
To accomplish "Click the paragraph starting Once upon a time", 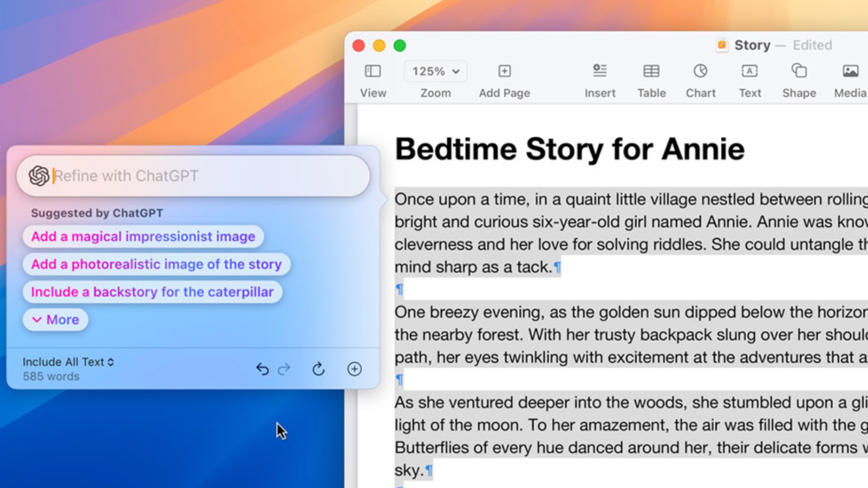I will click(x=631, y=233).
